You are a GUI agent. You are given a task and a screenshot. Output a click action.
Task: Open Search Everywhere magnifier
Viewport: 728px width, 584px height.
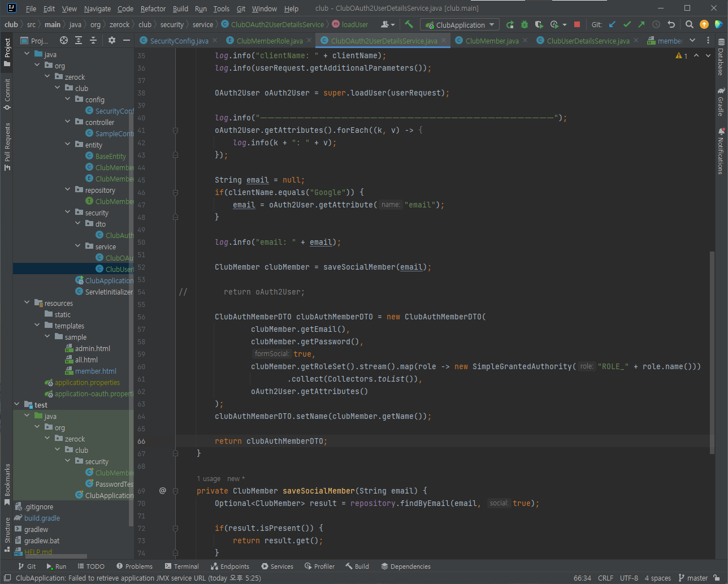(x=690, y=24)
